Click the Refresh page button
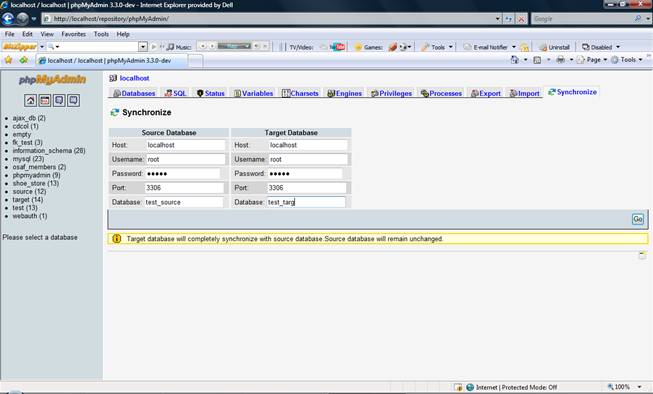 tap(508, 19)
